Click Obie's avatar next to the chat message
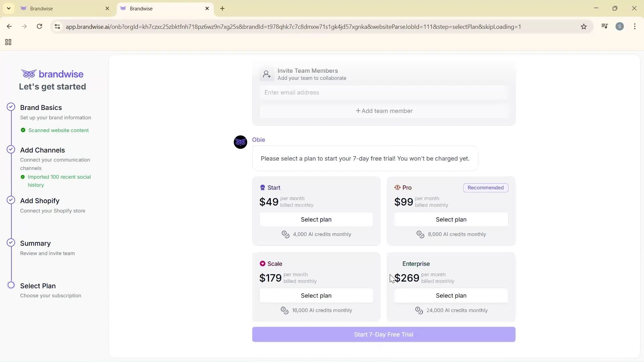644x362 pixels. [x=240, y=142]
